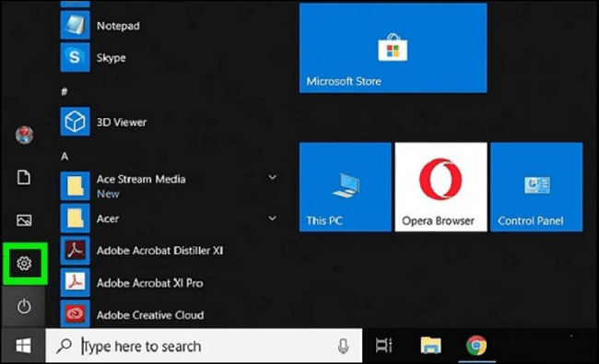Click the 3D Viewer label text

click(122, 123)
